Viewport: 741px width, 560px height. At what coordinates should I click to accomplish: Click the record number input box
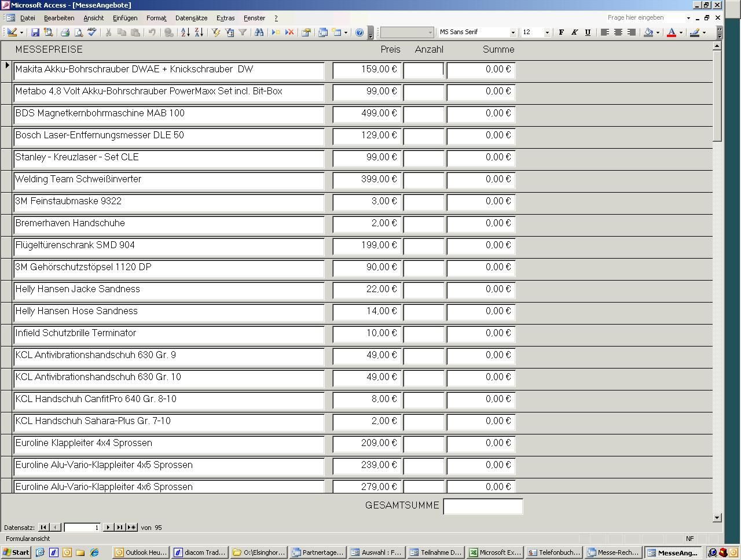click(82, 527)
